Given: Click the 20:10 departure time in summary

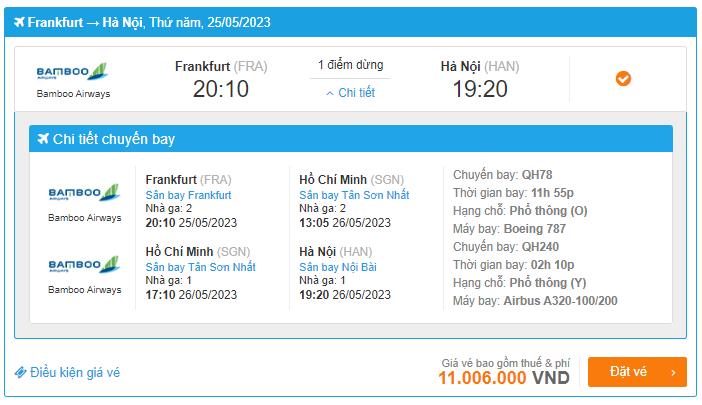Looking at the screenshot, I should [x=218, y=89].
